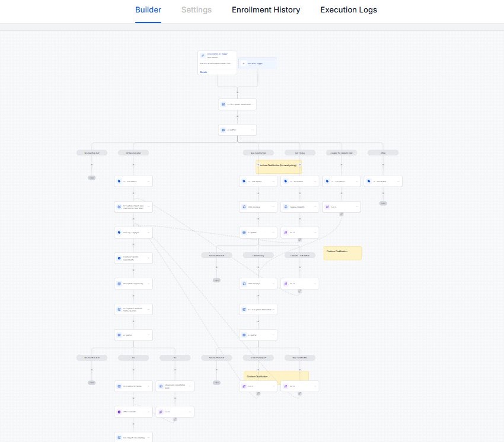
Task: Open the action node directly below the trigger card
Action: (238, 104)
